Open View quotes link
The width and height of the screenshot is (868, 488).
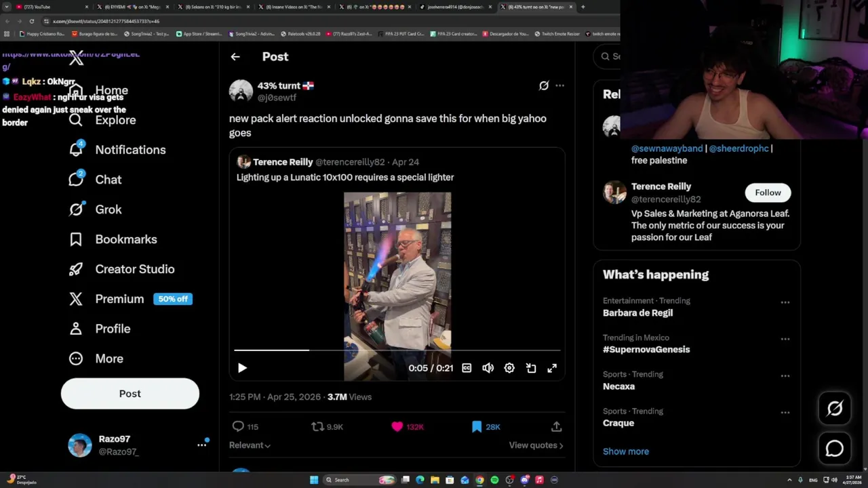[x=536, y=445]
